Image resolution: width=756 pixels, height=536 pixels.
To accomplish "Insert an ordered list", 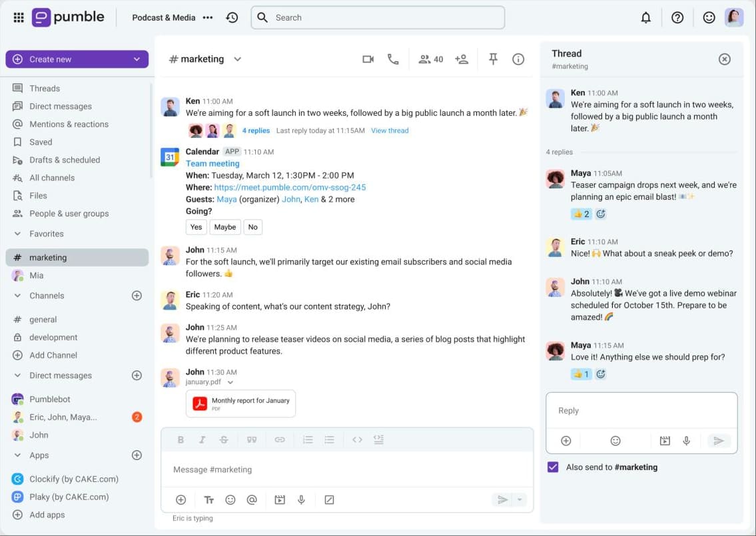I will (x=308, y=439).
